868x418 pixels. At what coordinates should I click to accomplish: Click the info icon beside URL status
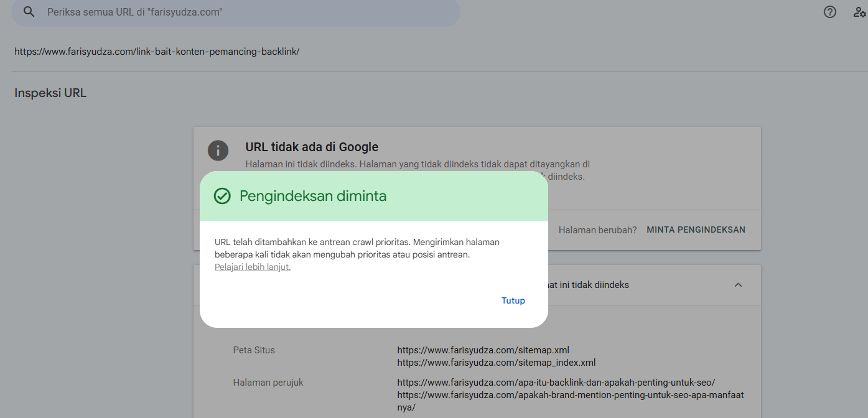pyautogui.click(x=218, y=151)
